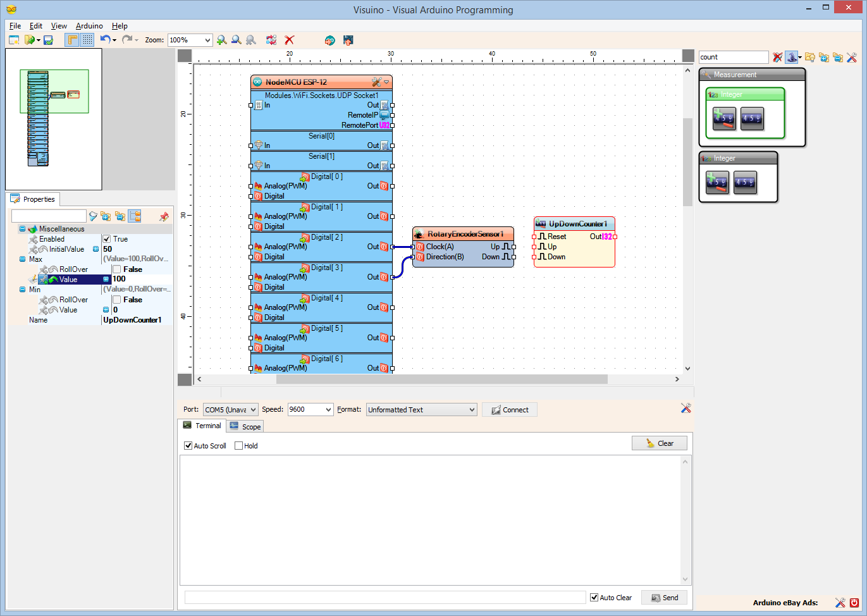Viewport: 867px width, 616px height.
Task: Select the Zoom Out tool
Action: (x=236, y=40)
